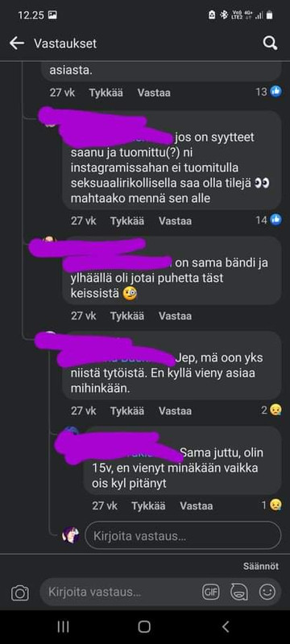290x644 pixels.
Task: Tap the back arrow next to Vastaukset
Action: click(16, 43)
